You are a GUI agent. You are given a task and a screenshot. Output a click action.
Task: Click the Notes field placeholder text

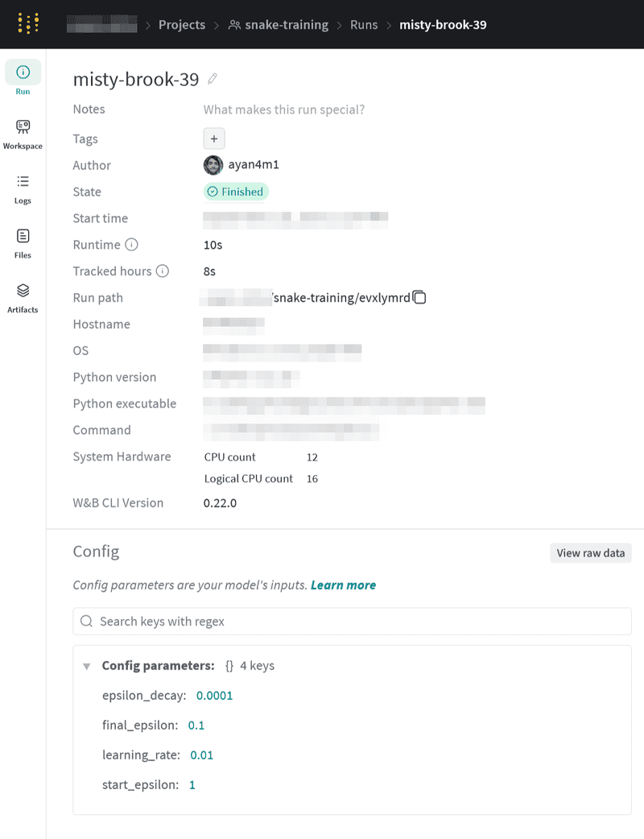283,110
